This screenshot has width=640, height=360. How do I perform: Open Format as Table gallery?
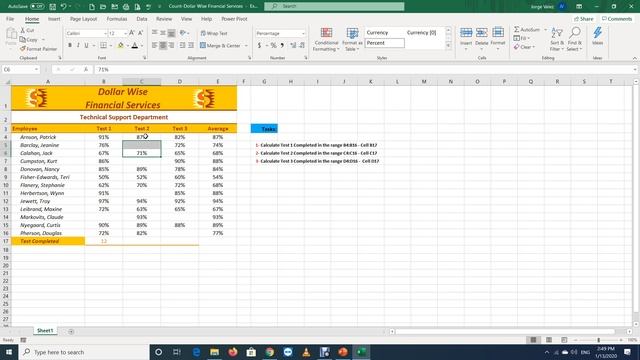point(352,39)
